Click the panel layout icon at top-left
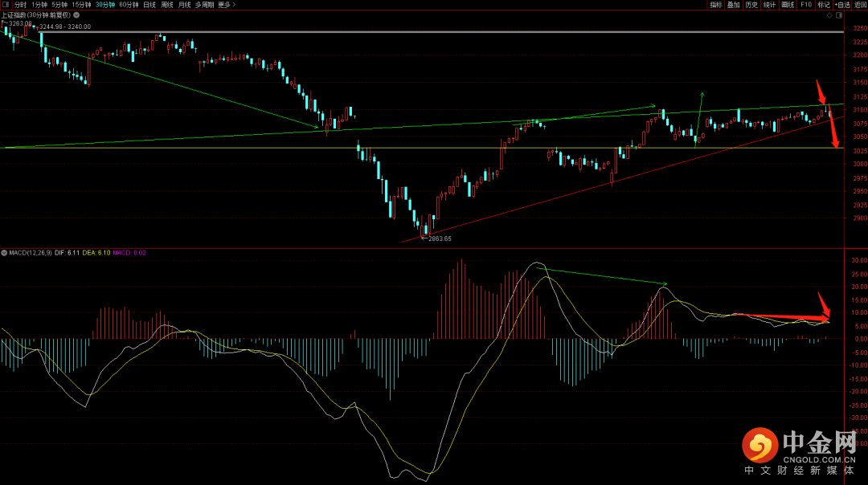This screenshot has height=485, width=868. [x=5, y=5]
